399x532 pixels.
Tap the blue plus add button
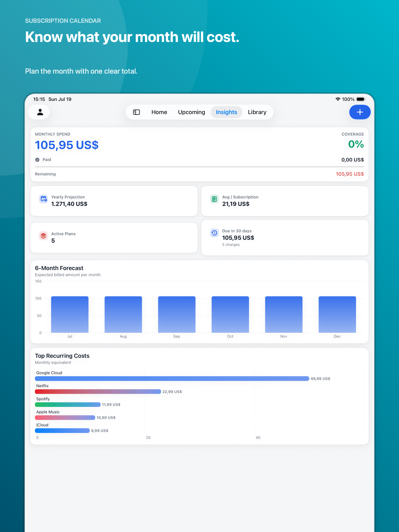pyautogui.click(x=360, y=112)
